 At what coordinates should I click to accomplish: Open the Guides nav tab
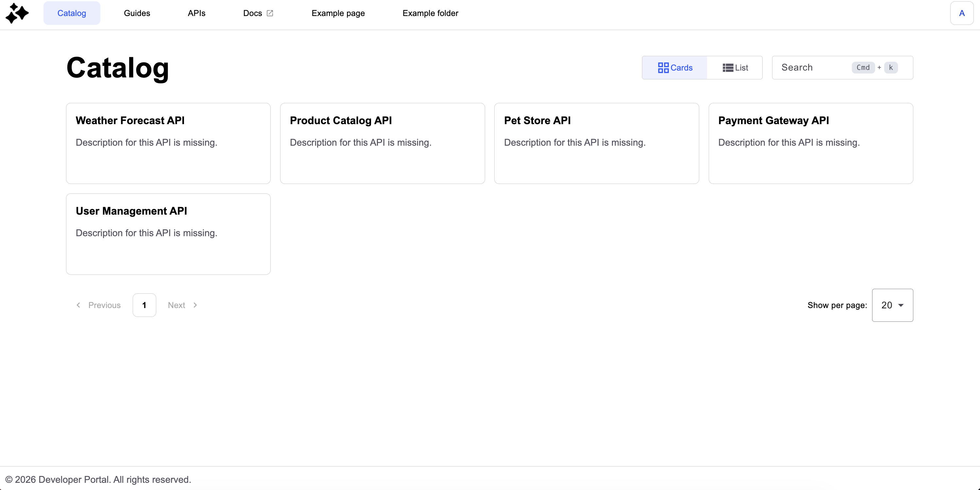137,13
